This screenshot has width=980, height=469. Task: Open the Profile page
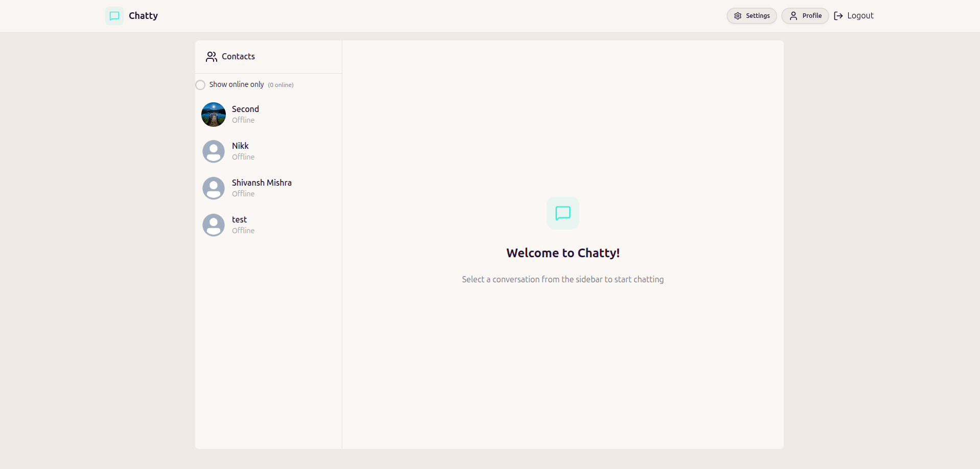[x=805, y=16]
